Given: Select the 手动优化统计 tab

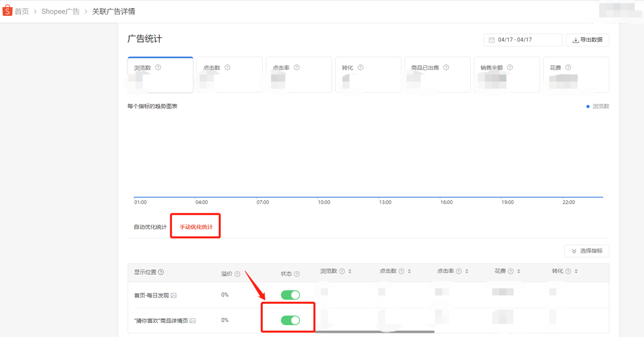Looking at the screenshot, I should point(196,227).
